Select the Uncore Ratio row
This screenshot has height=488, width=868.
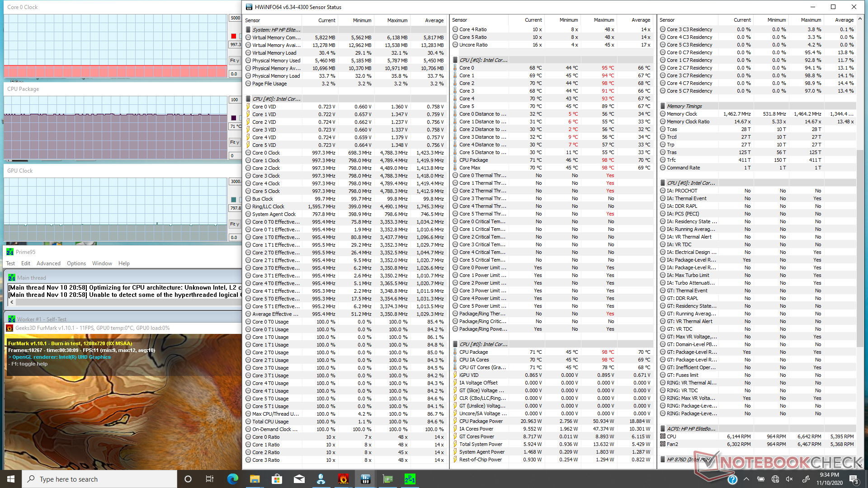(552, 45)
